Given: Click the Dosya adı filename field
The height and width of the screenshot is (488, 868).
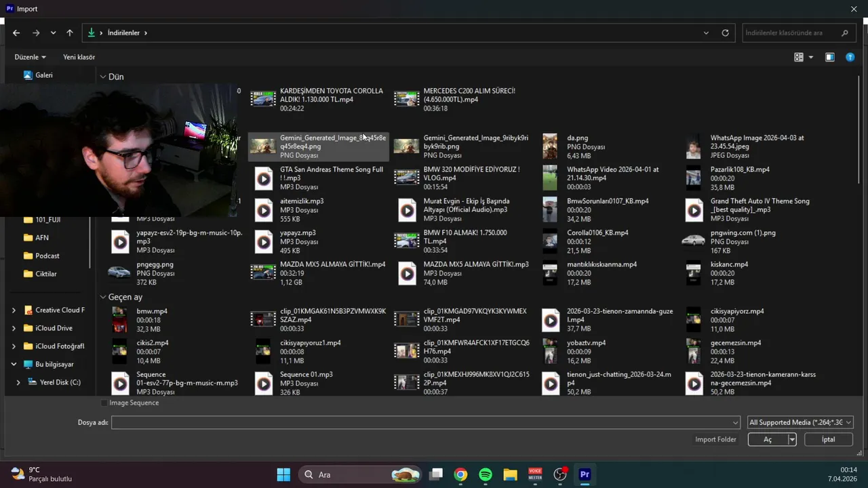Looking at the screenshot, I should coord(425,422).
